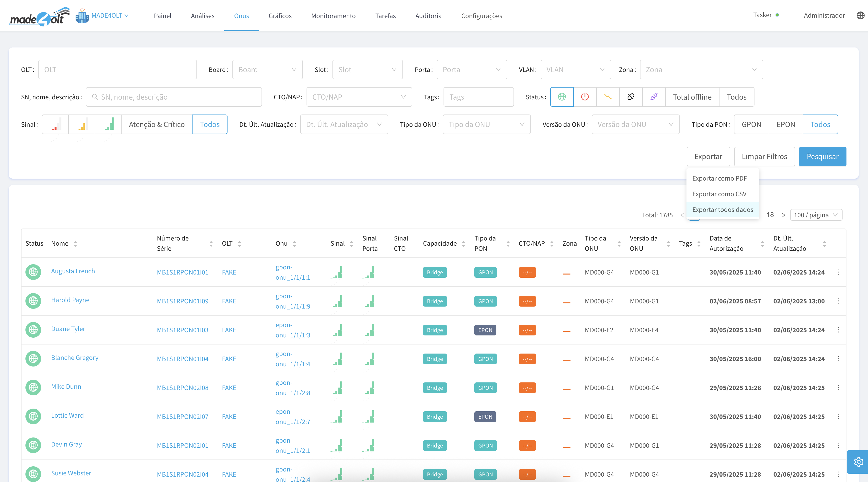Open Dt. Últ. Atualização dropdown
868x482 pixels.
pyautogui.click(x=344, y=124)
